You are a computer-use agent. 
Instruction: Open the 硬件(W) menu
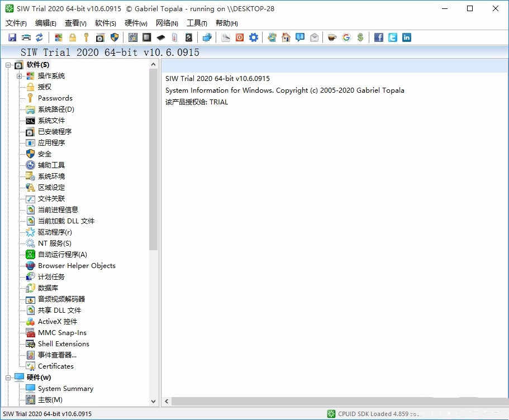[x=136, y=23]
